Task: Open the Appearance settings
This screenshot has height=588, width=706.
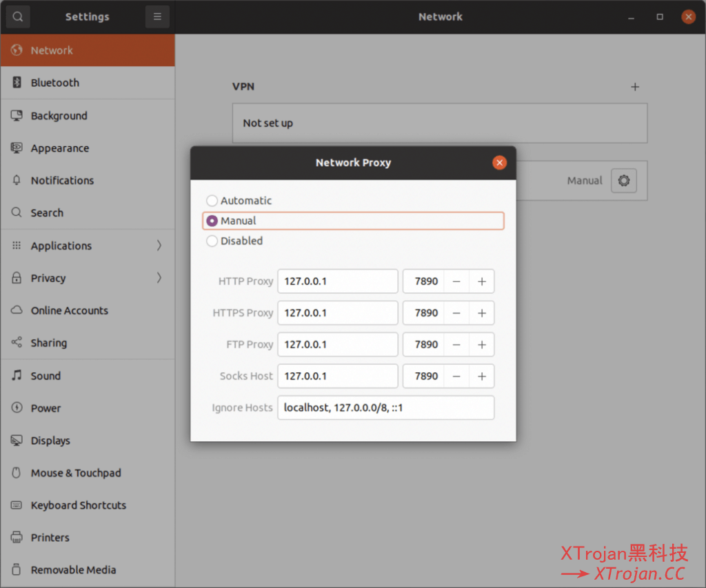Action: pyautogui.click(x=60, y=148)
